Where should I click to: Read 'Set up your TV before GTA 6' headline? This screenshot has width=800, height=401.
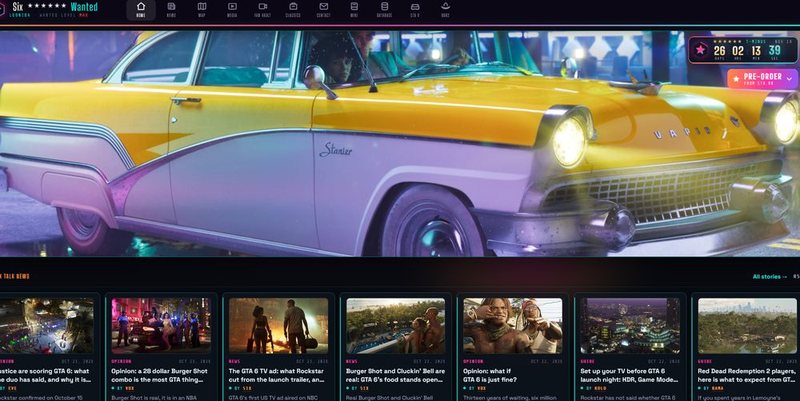pyautogui.click(x=630, y=375)
